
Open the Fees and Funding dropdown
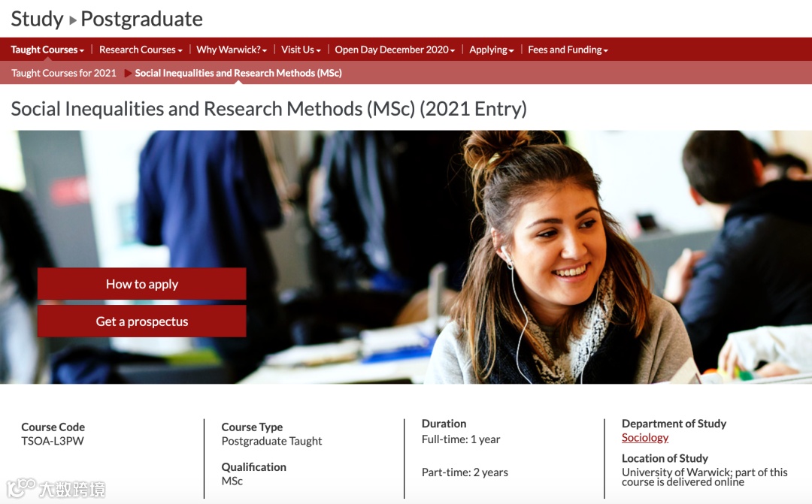point(568,50)
